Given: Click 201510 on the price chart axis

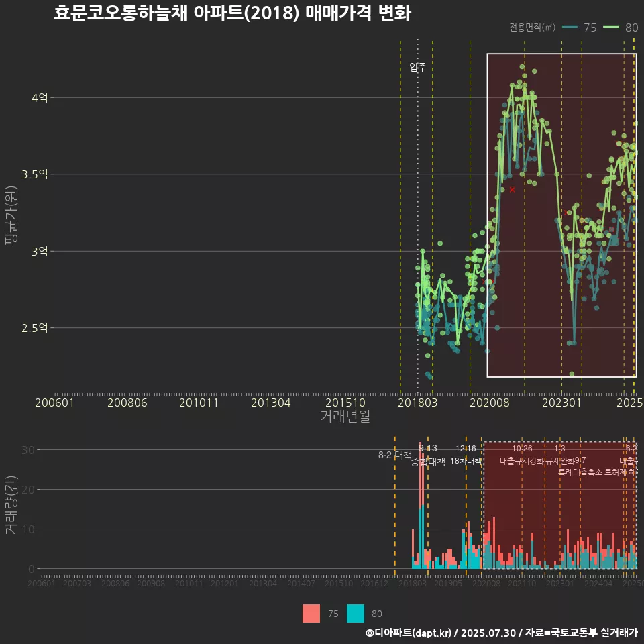Looking at the screenshot, I should (x=345, y=402).
